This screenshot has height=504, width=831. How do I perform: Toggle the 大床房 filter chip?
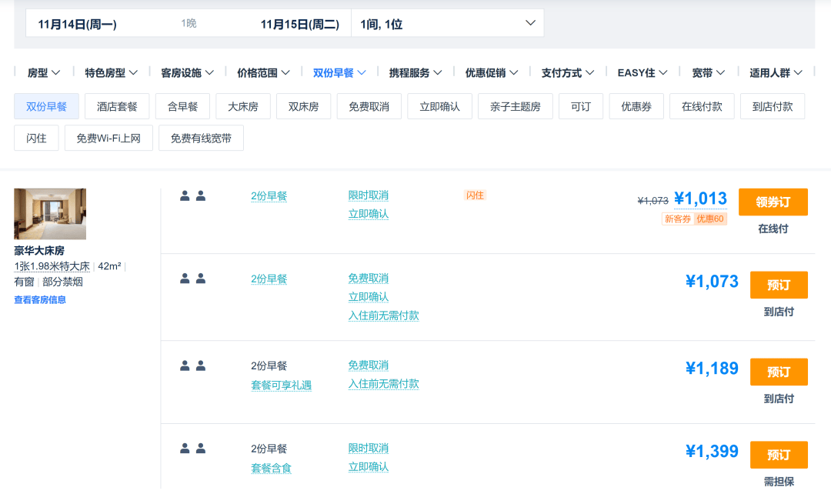pos(243,106)
